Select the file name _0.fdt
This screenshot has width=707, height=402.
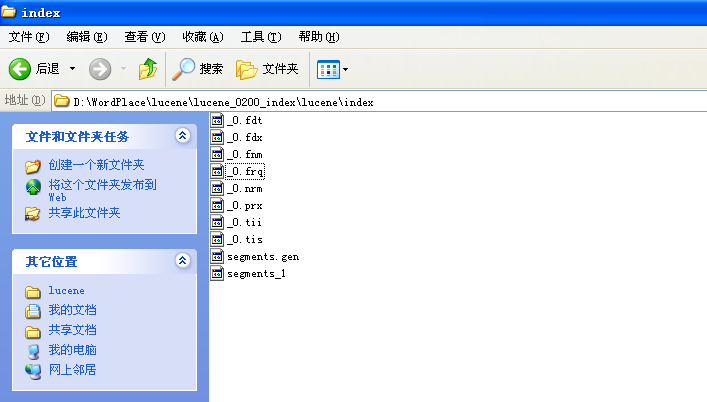pos(245,120)
